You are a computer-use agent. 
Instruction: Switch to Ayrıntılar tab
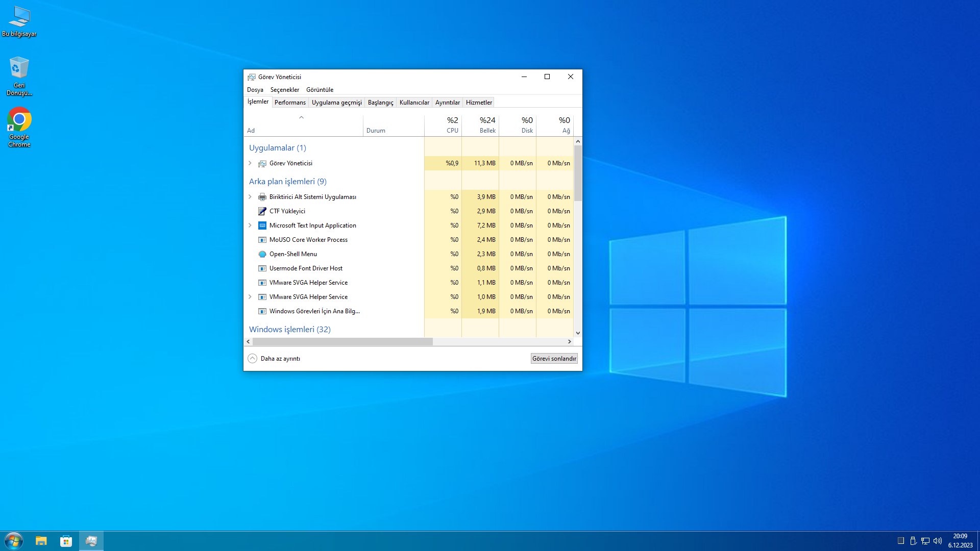tap(448, 103)
